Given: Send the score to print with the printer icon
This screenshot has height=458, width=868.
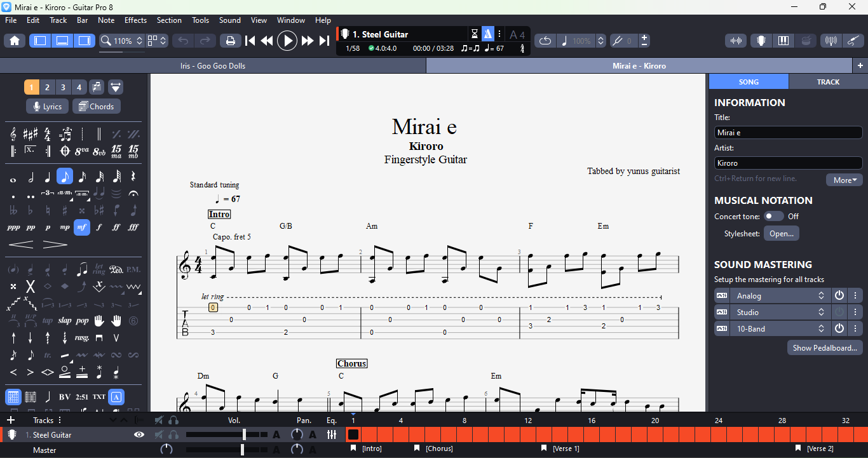Looking at the screenshot, I should tap(230, 41).
